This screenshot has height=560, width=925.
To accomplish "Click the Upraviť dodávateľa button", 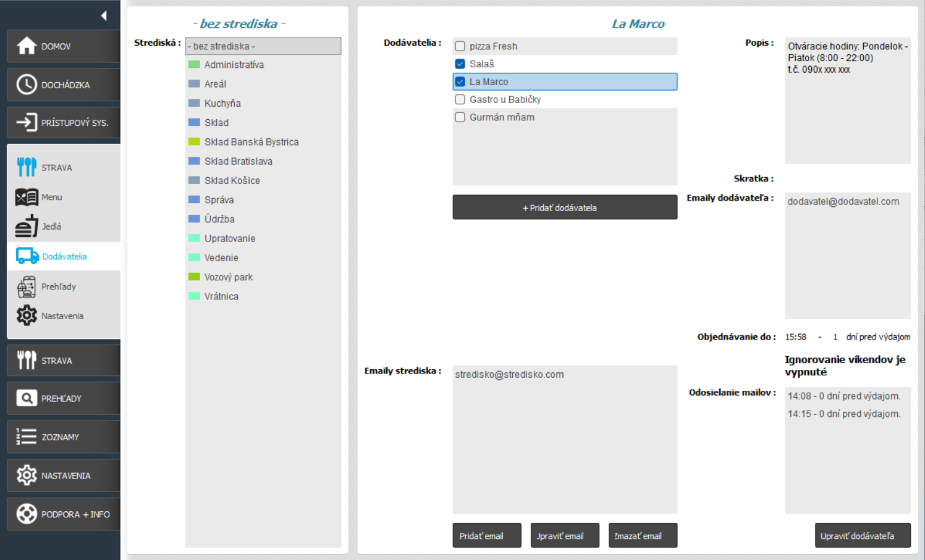I will pos(862,536).
